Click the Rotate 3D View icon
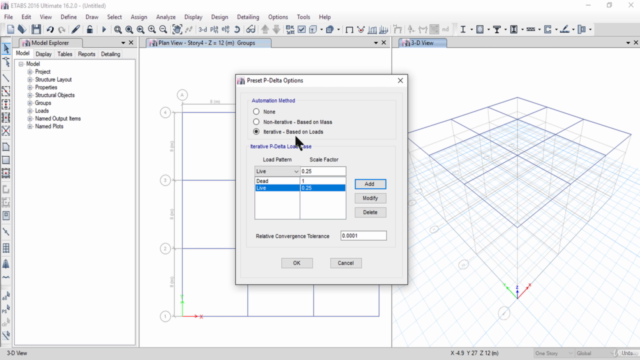 [x=237, y=29]
